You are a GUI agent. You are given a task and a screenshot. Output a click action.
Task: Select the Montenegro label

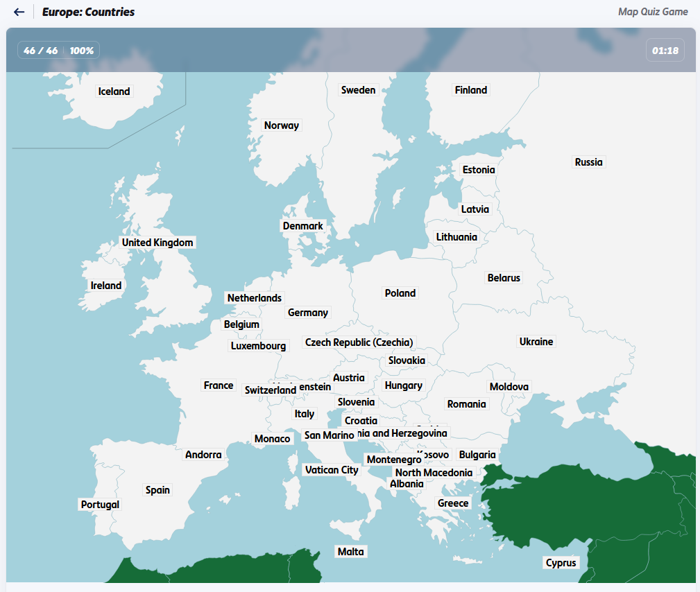pos(394,460)
